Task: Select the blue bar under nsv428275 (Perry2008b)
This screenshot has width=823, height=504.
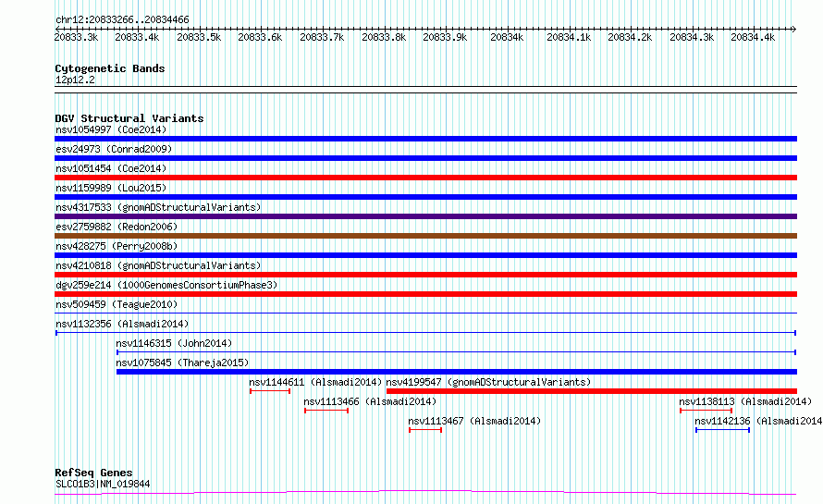Action: [425, 255]
